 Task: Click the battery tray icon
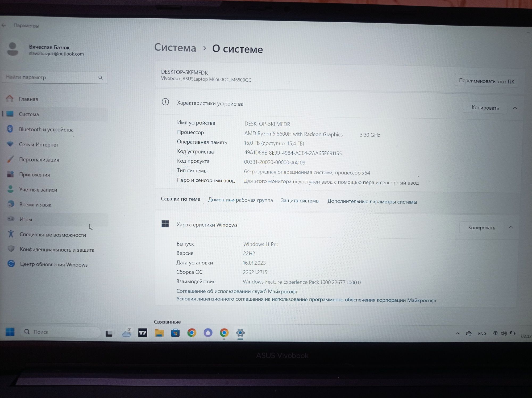[x=512, y=333]
